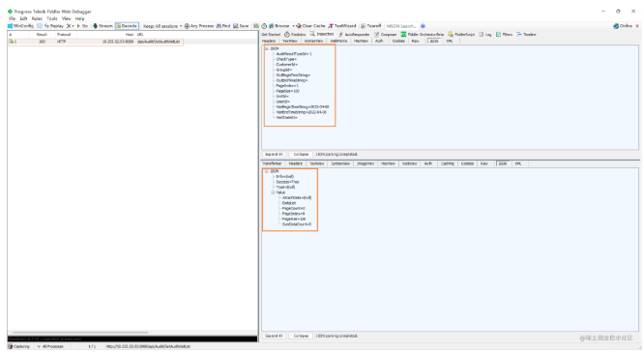Viewport: 644px width, 352px height.
Task: Open the Browse dropdown arrow
Action: click(293, 26)
